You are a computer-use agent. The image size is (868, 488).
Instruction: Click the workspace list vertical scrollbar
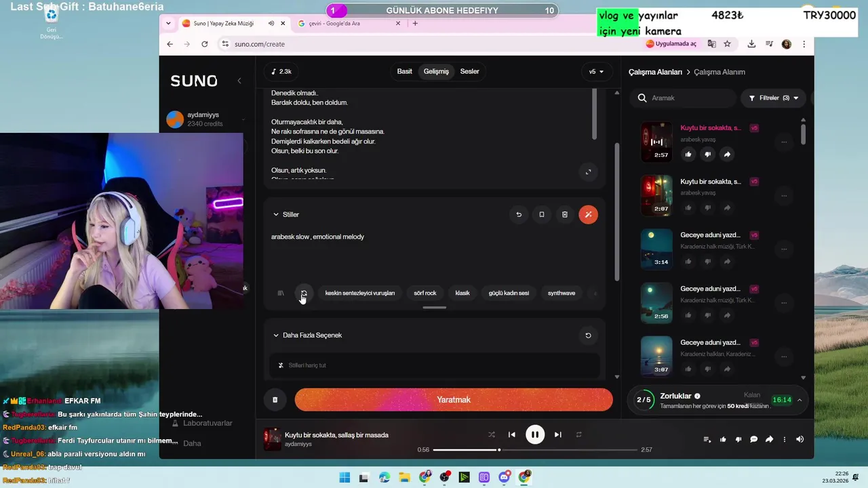click(803, 133)
